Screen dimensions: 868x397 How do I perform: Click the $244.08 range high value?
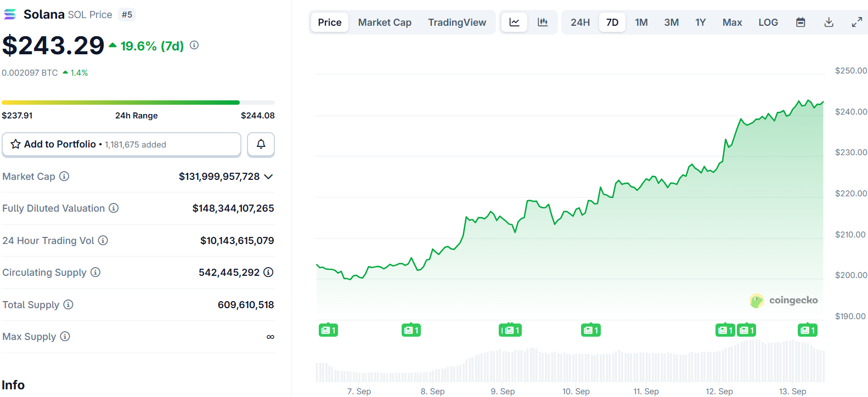(258, 115)
